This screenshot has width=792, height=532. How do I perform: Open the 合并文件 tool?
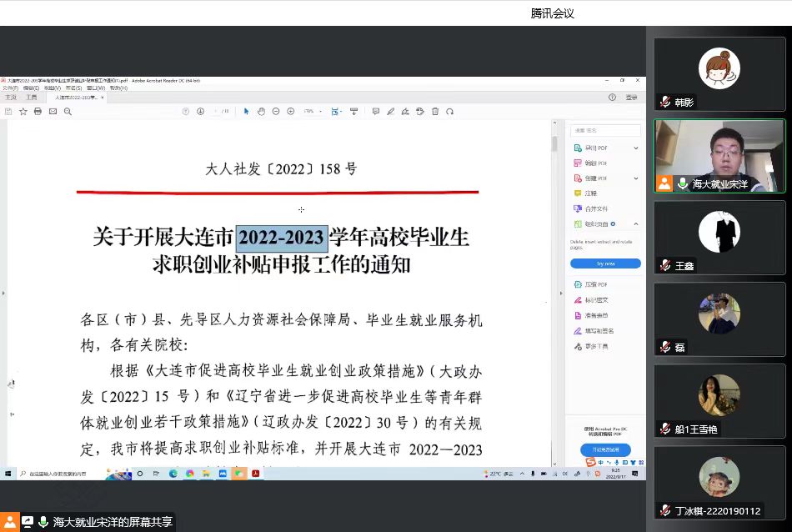point(591,208)
